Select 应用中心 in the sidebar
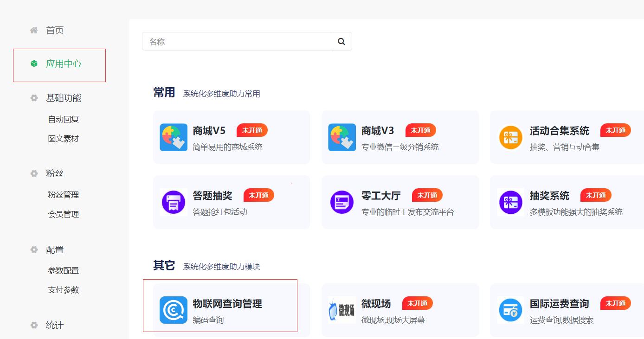Viewport: 644px width, 339px height. pos(64,64)
